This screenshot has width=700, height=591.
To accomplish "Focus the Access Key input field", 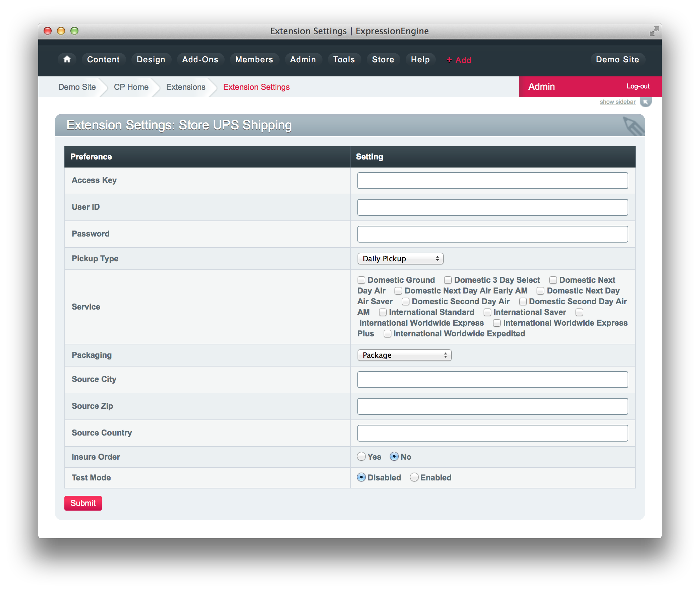I will click(x=492, y=181).
